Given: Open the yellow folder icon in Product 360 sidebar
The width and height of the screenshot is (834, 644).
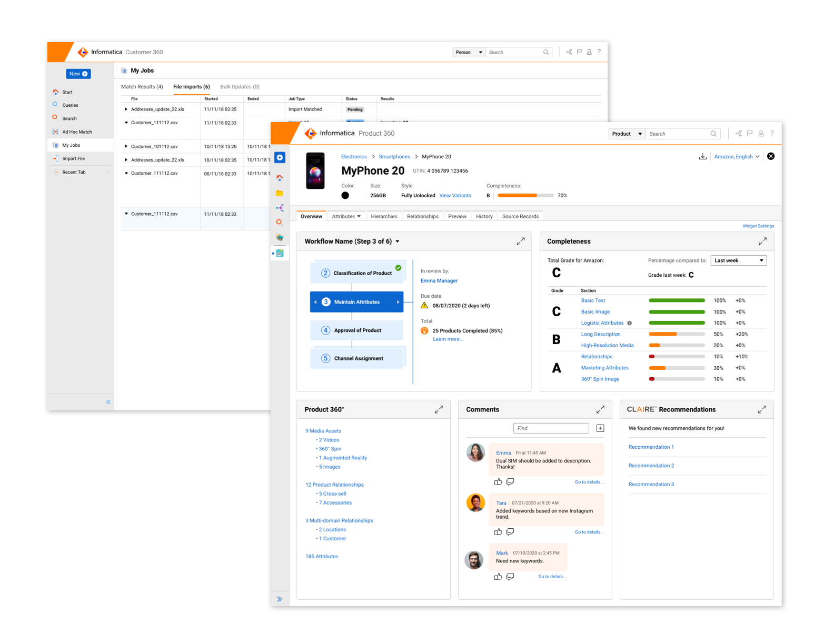Looking at the screenshot, I should (x=280, y=193).
